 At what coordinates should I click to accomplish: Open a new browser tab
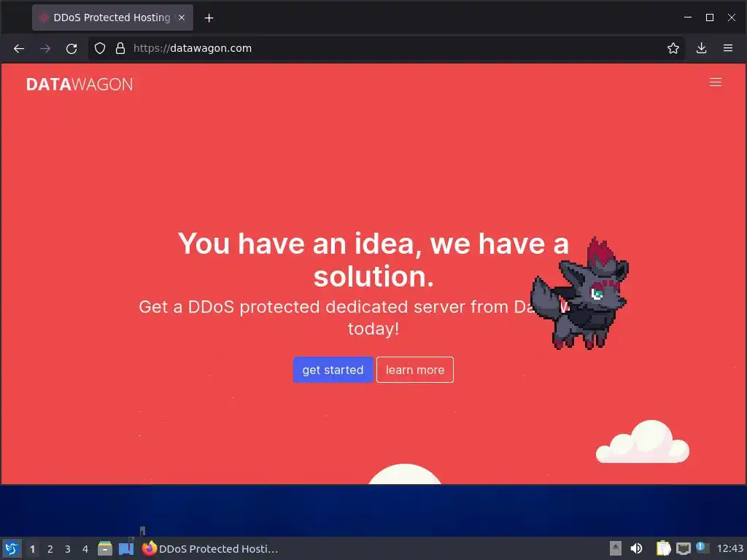(209, 18)
